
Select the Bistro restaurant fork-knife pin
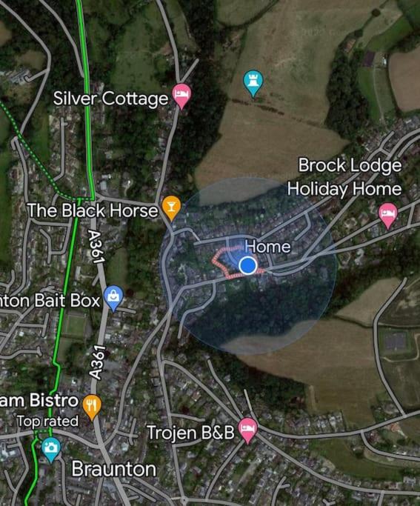tap(93, 406)
